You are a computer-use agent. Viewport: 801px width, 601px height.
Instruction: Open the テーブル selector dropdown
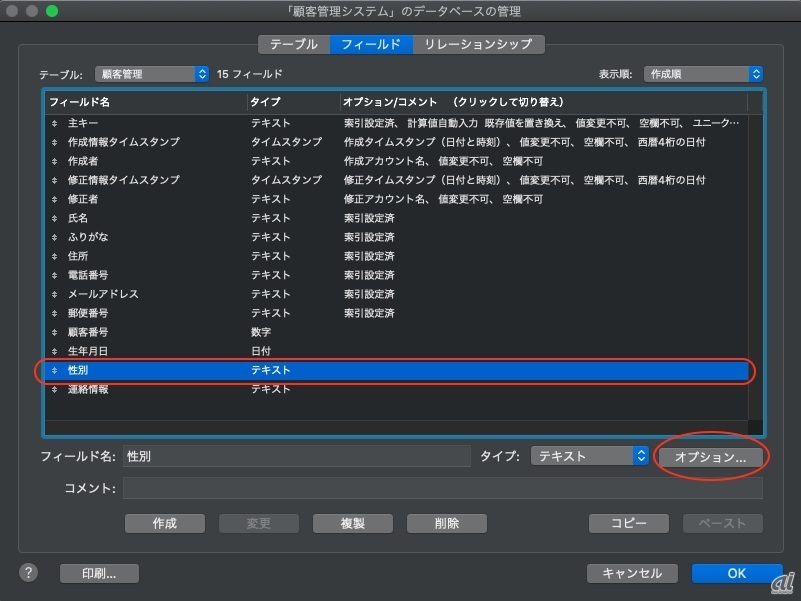click(x=152, y=74)
